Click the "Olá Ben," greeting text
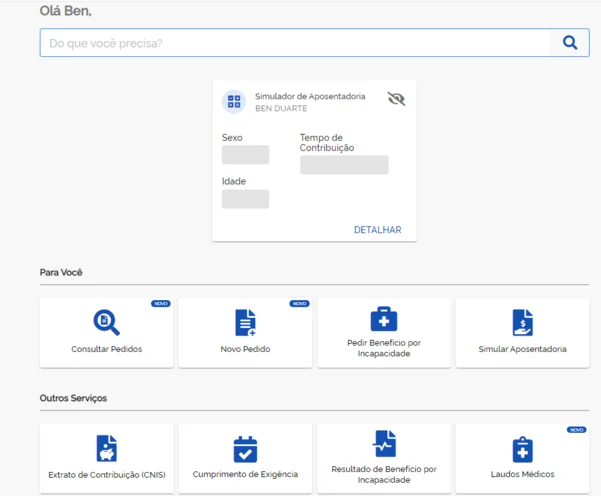The width and height of the screenshot is (601, 496). coord(66,11)
